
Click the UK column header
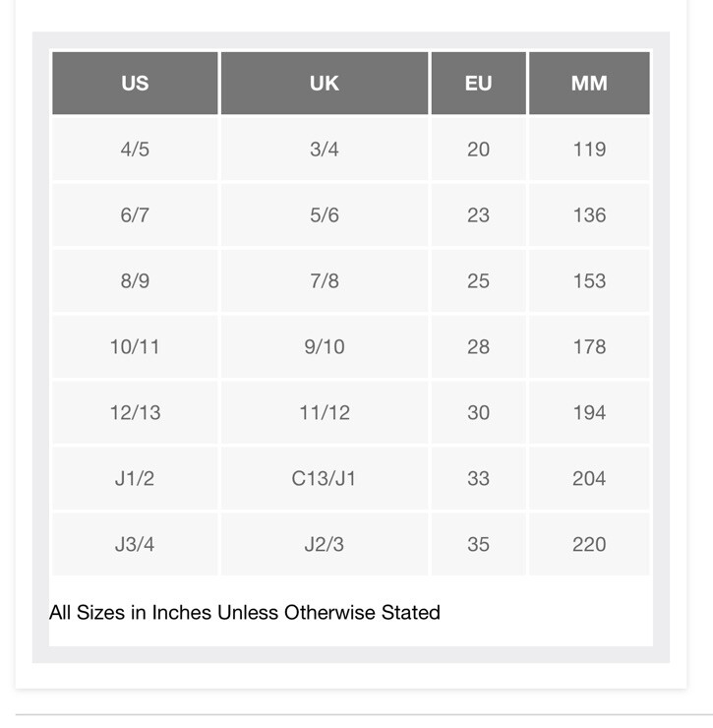325,83
